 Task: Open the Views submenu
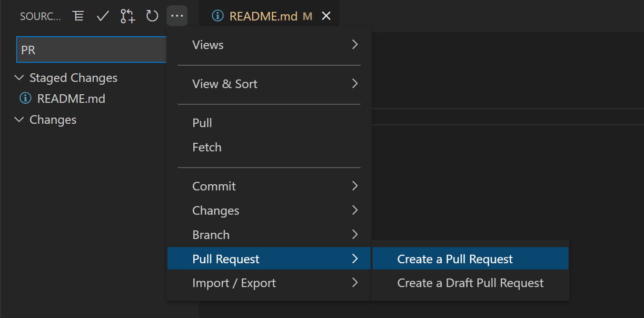pyautogui.click(x=208, y=44)
